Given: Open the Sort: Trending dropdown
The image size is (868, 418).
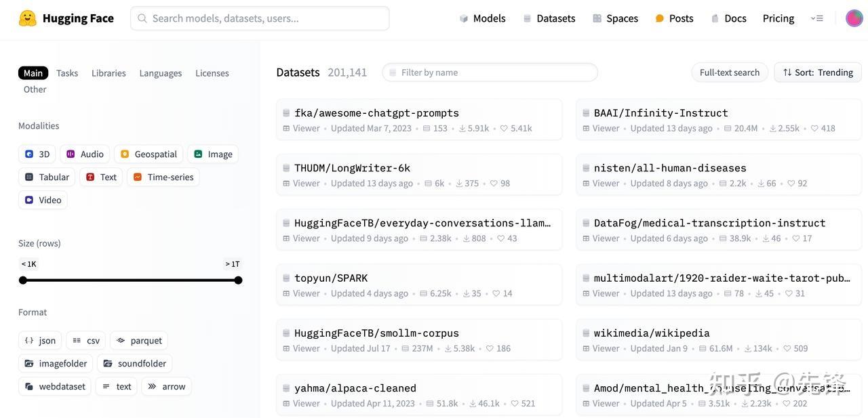Looking at the screenshot, I should [x=818, y=72].
